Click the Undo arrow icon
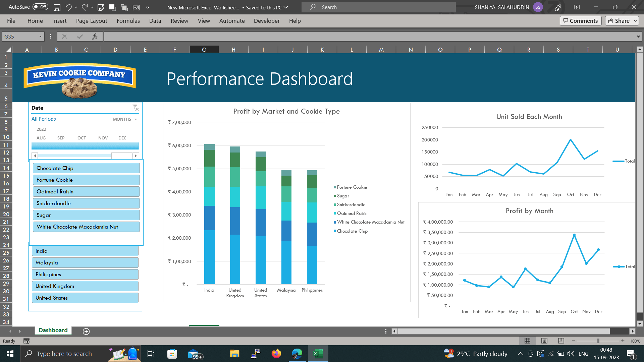 click(68, 7)
